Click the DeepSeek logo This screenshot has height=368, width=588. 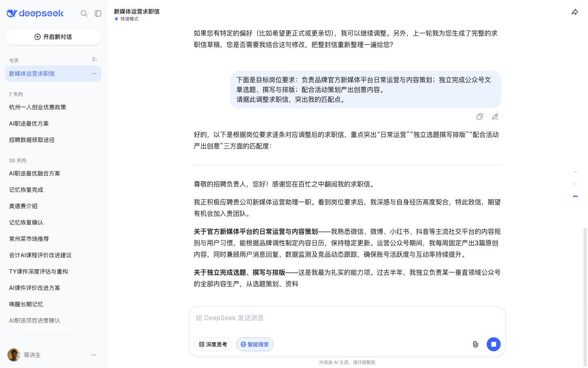click(x=35, y=13)
